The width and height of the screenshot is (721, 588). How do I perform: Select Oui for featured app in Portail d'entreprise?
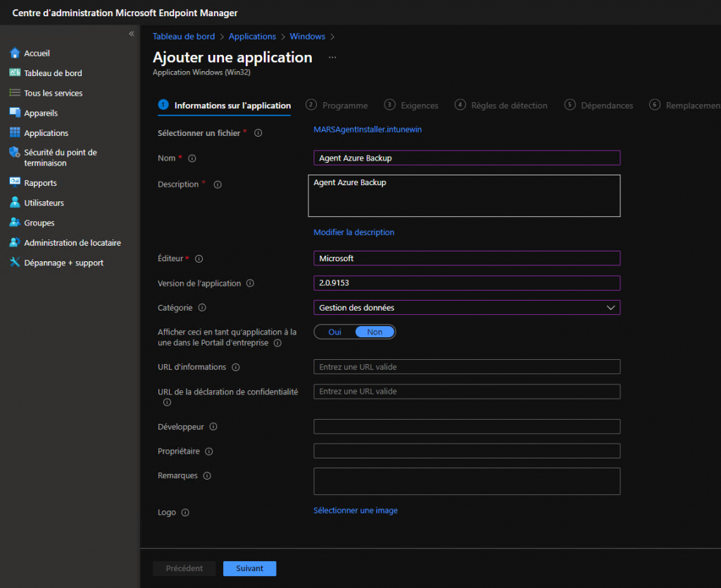pyautogui.click(x=334, y=332)
